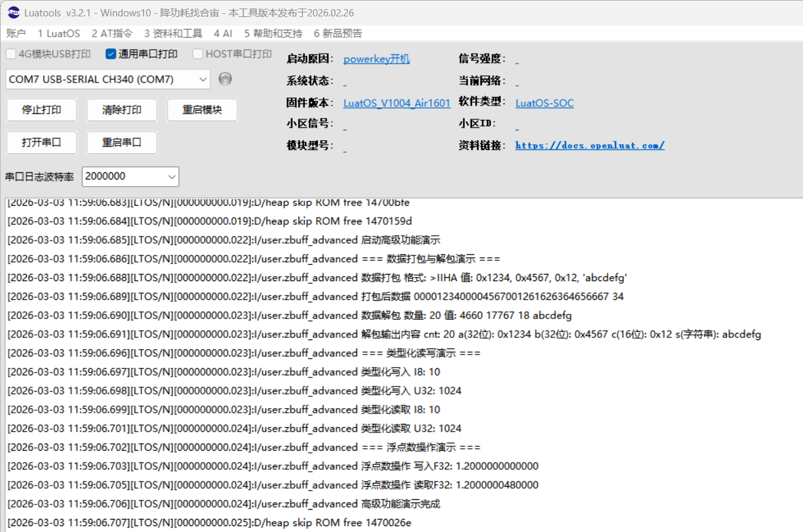Click the 重启模块 button
The height and width of the screenshot is (532, 803).
(x=202, y=110)
